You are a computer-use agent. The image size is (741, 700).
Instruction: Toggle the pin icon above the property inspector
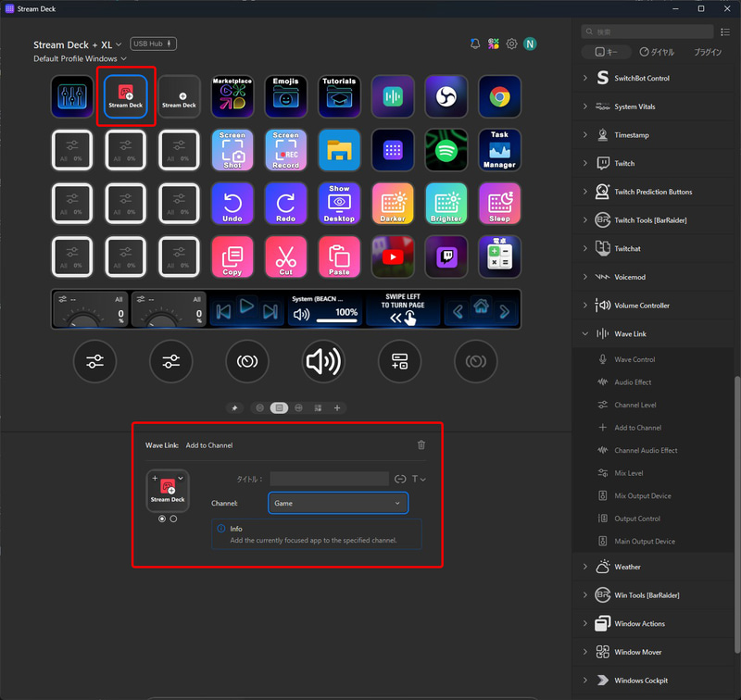coord(234,407)
